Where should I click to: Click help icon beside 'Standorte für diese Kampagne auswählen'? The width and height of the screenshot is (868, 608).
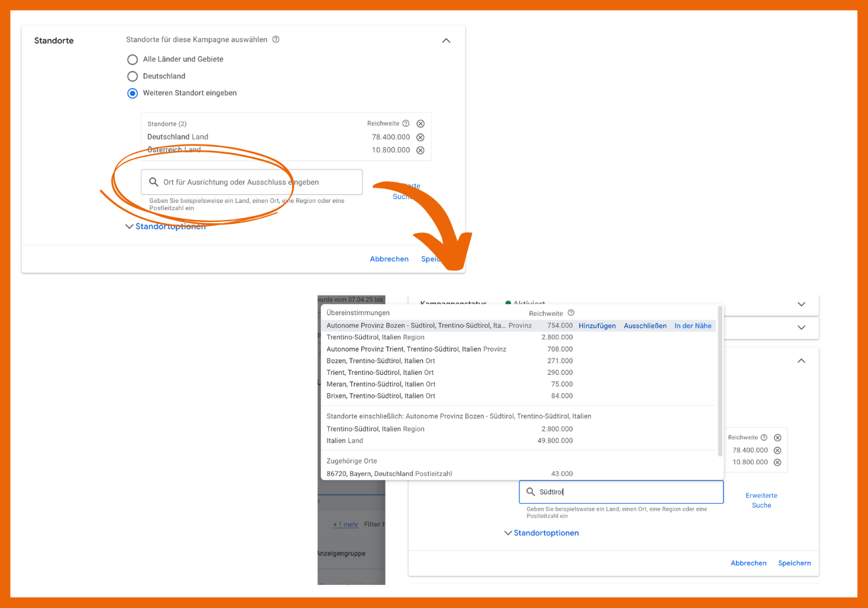(276, 39)
